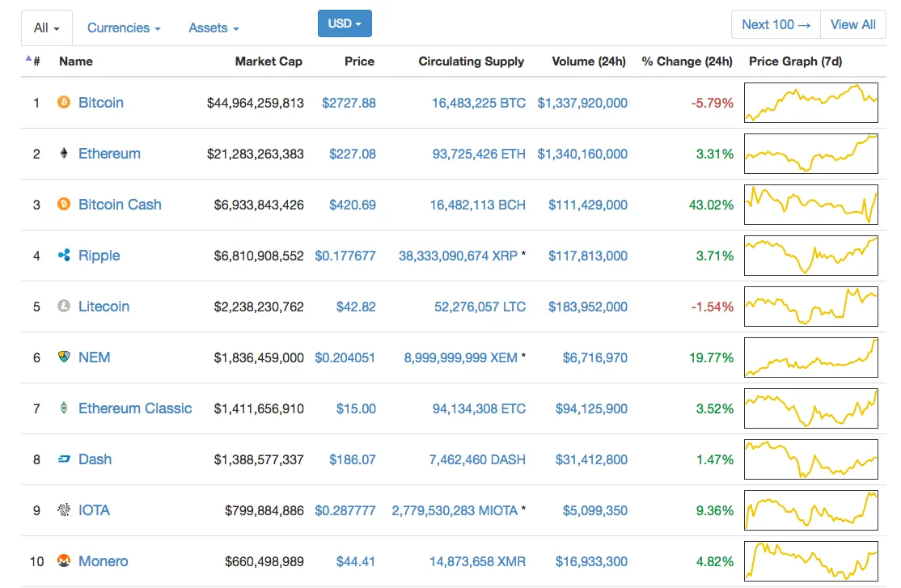Click the Litecoin logo icon
901x588 pixels.
coord(64,306)
